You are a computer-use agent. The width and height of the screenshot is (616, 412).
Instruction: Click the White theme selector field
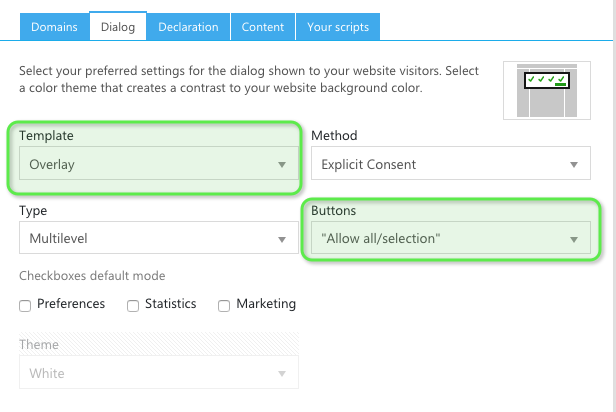pyautogui.click(x=158, y=374)
